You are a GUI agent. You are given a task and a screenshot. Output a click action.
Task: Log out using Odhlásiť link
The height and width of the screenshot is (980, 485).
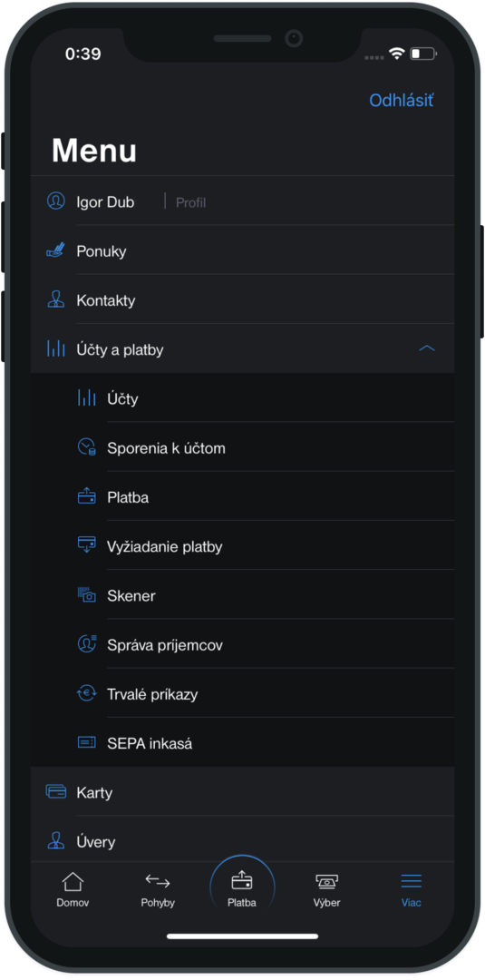point(402,100)
